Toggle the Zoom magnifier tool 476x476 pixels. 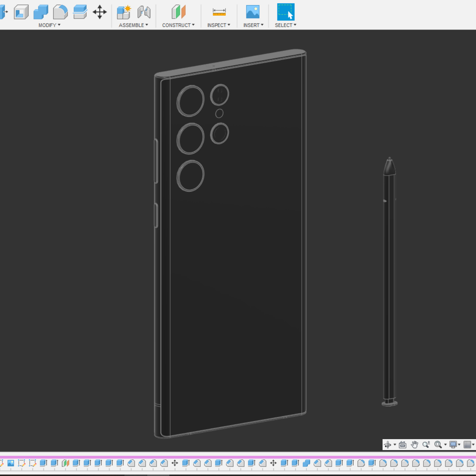(x=426, y=445)
